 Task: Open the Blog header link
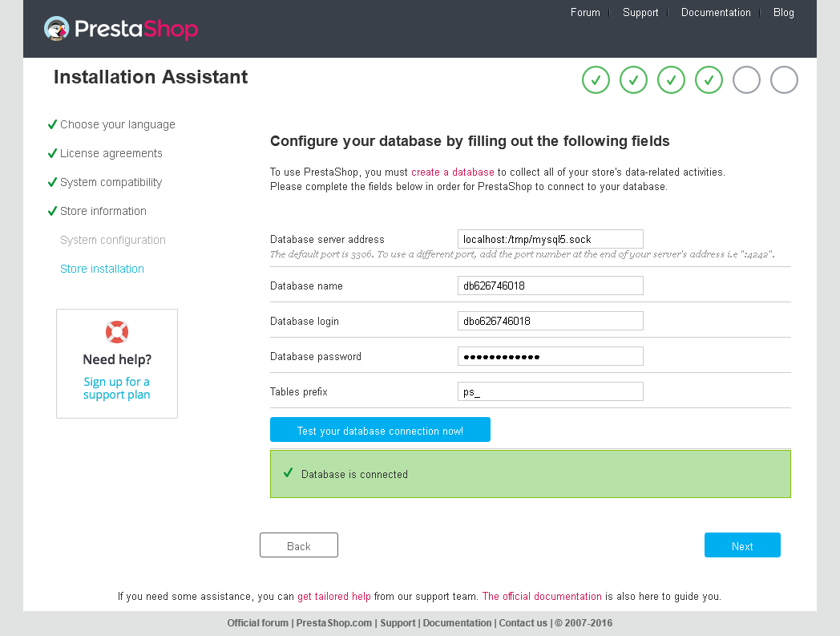[783, 12]
